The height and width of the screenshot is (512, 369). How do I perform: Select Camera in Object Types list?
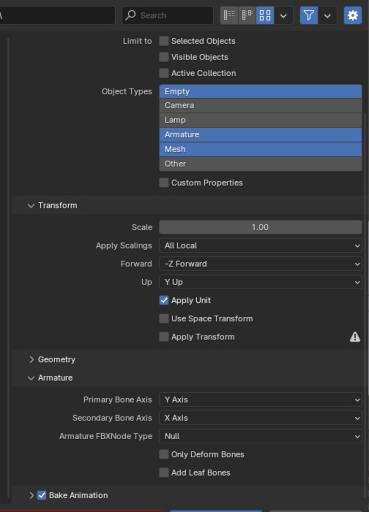point(260,105)
